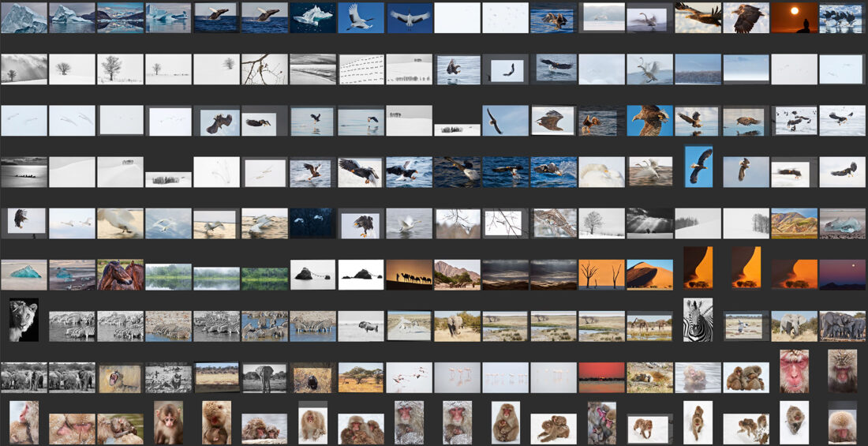Click the orange sand dune under blue sky

pyautogui.click(x=649, y=274)
